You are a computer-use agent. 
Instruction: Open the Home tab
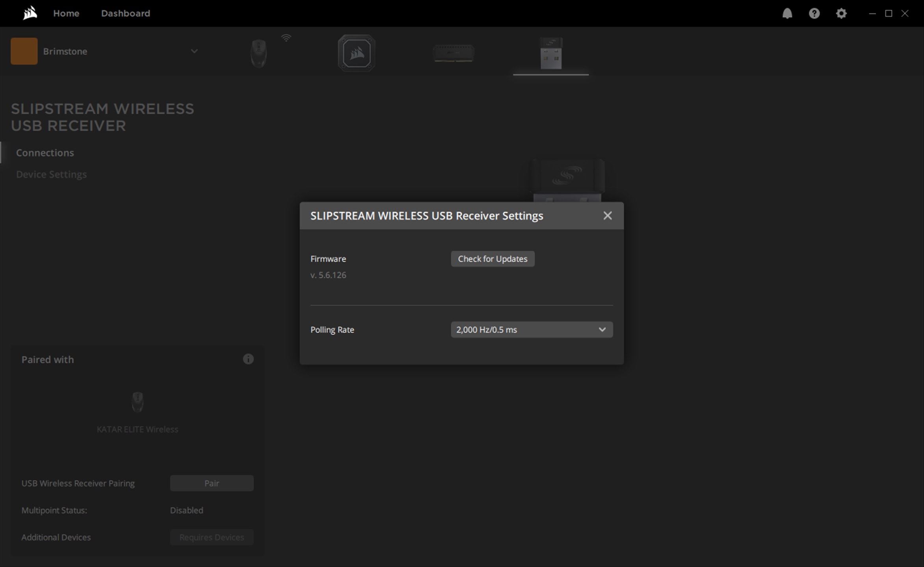pos(66,13)
